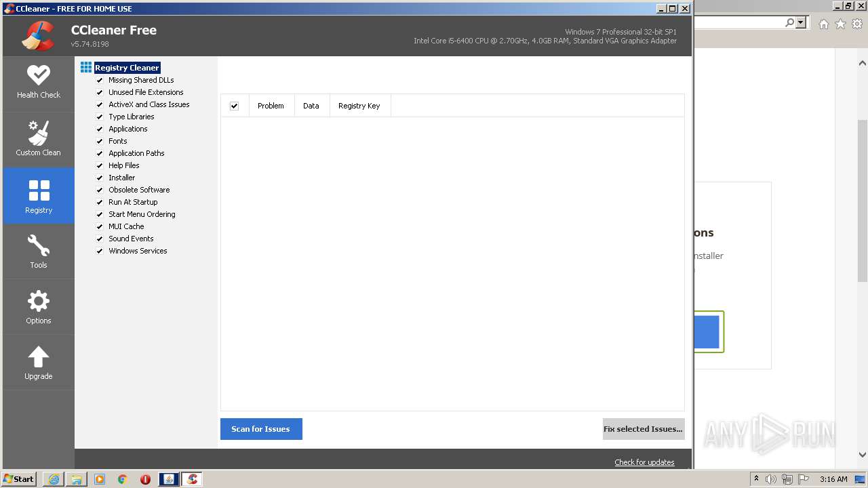Click Scan for Issues button
Screen dimensions: 868x488
261,429
